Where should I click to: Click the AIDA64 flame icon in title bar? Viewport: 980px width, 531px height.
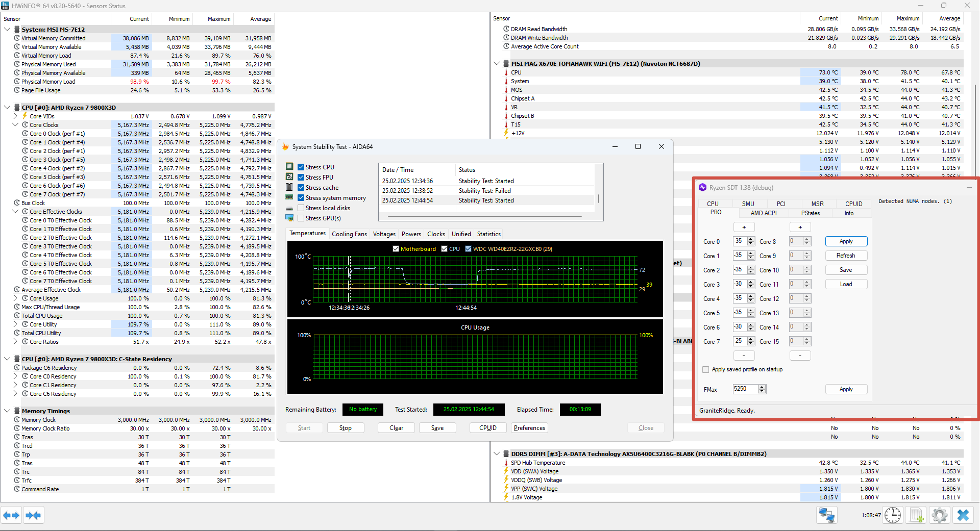(286, 147)
